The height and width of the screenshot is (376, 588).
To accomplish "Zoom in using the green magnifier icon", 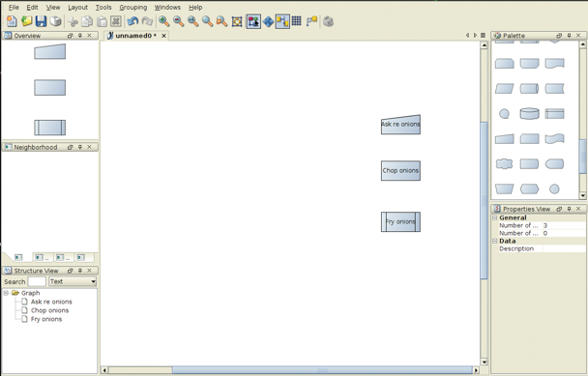I will click(163, 21).
